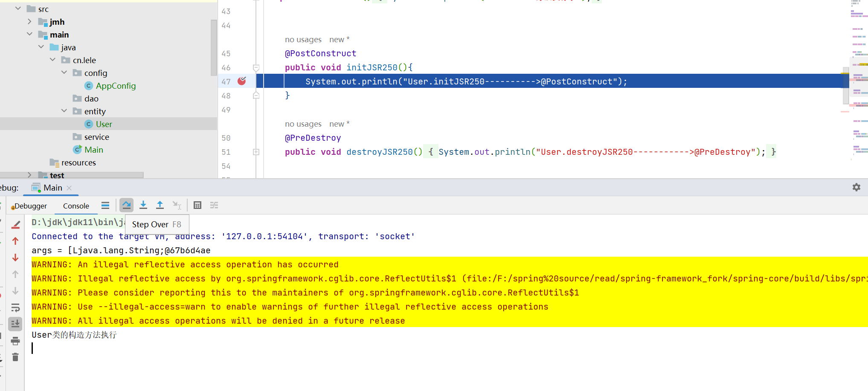Click the entity package label

[95, 111]
